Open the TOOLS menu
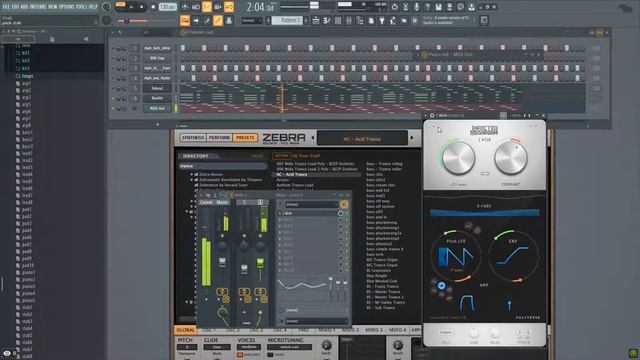 coord(81,7)
